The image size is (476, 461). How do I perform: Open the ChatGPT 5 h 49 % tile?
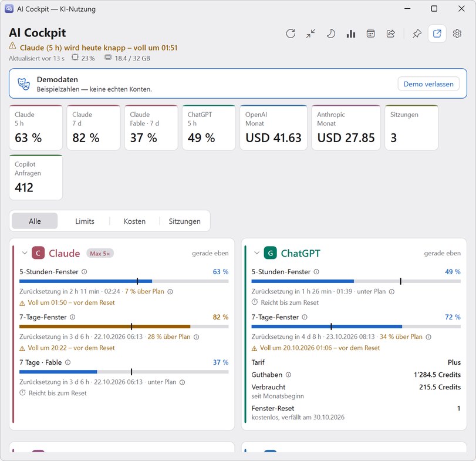point(209,127)
